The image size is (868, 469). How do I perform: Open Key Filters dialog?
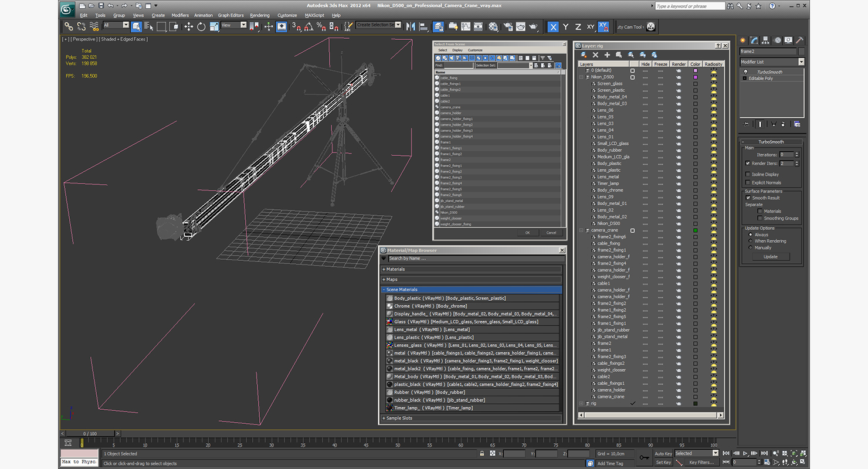702,462
